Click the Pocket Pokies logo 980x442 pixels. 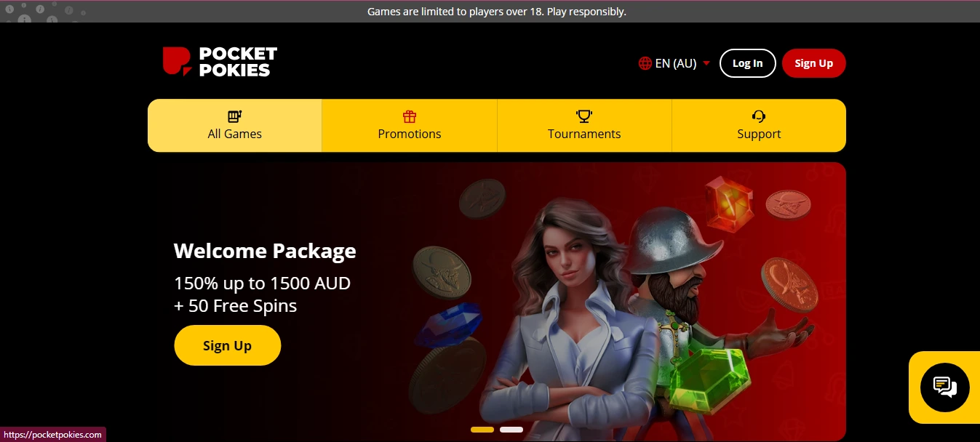pos(220,62)
